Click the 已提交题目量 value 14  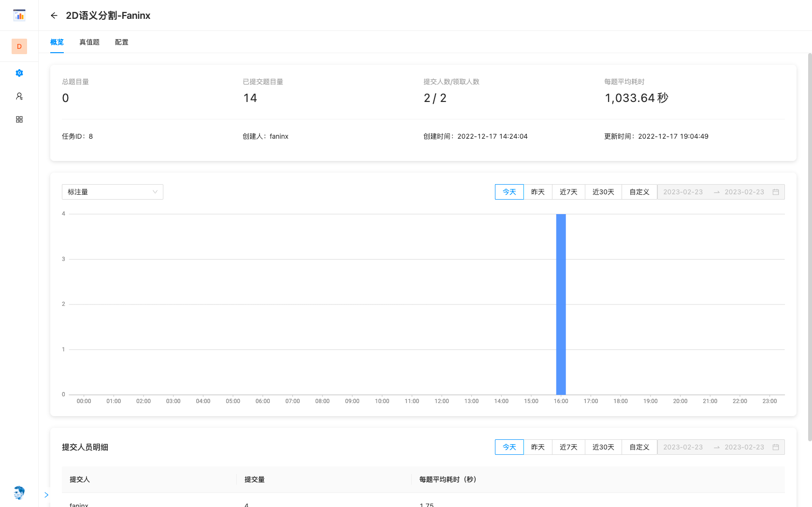pyautogui.click(x=250, y=98)
